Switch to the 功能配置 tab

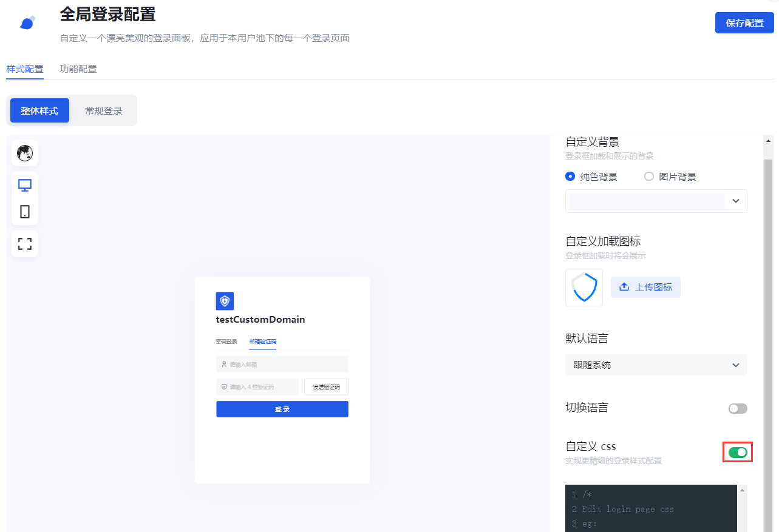point(78,69)
